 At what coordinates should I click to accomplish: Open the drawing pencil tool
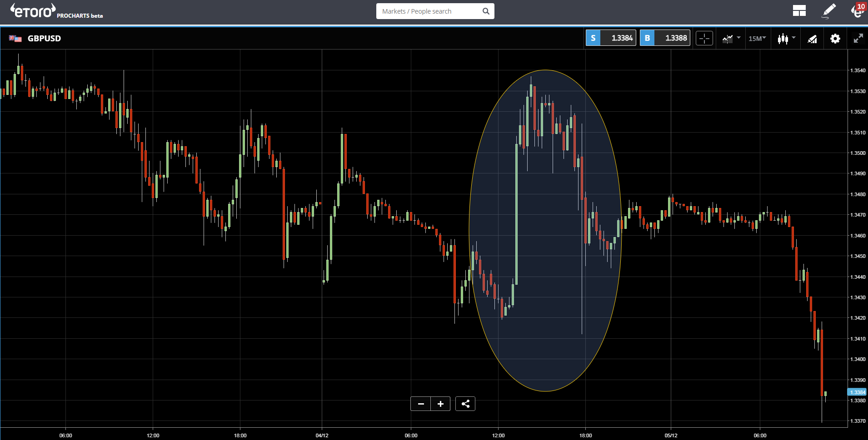coord(829,11)
